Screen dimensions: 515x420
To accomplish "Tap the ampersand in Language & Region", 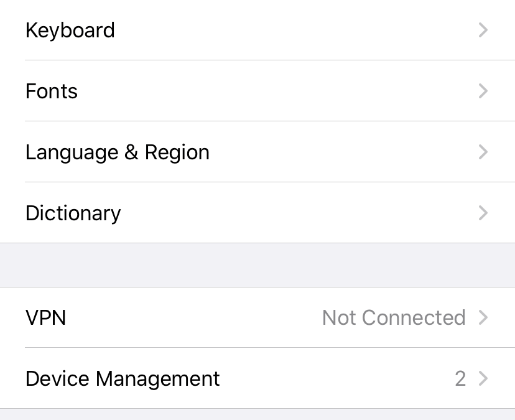I will (x=131, y=152).
